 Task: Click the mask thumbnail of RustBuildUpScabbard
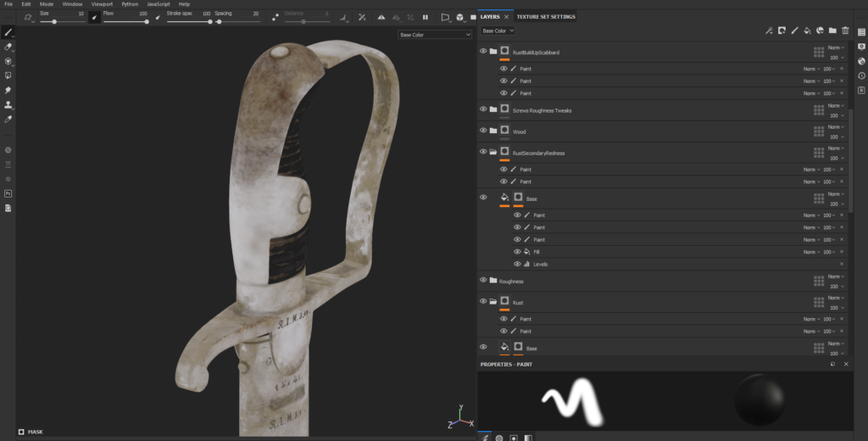tap(504, 52)
